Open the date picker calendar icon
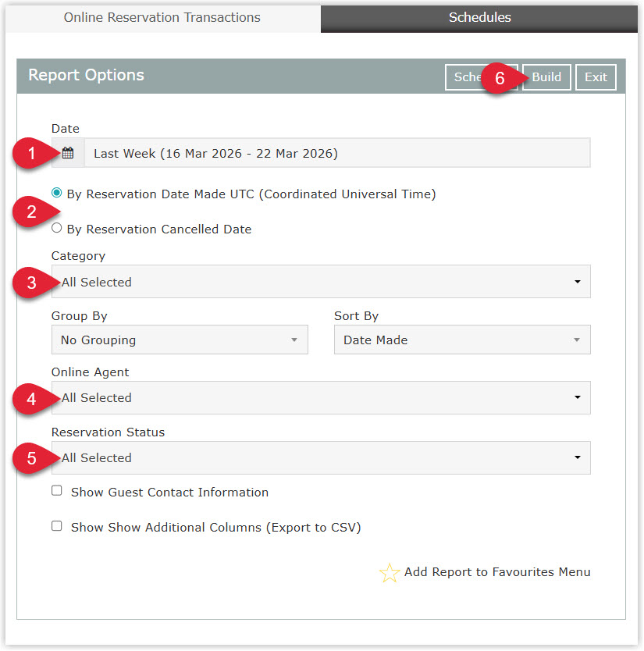Viewport: 644px width, 651px height. 68,153
